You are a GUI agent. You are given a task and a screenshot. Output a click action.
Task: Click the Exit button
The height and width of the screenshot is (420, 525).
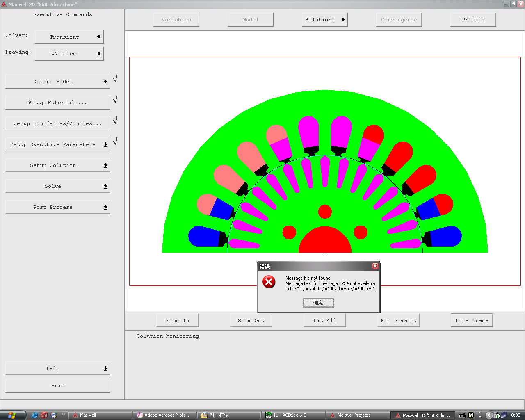[57, 386]
